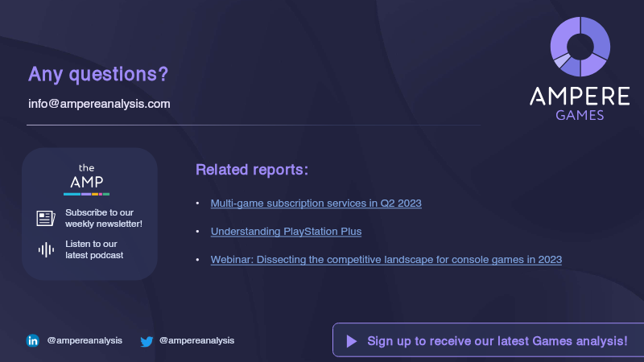
Task: Click the Twitter bird icon
Action: (147, 341)
